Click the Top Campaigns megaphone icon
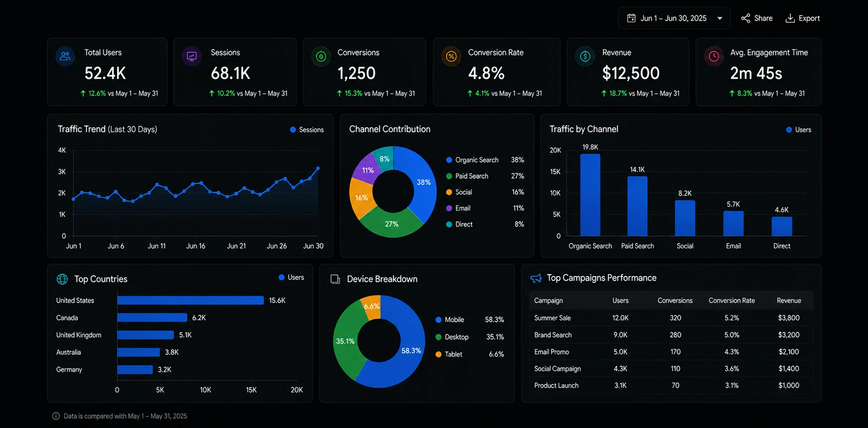The height and width of the screenshot is (428, 868). [x=536, y=278]
